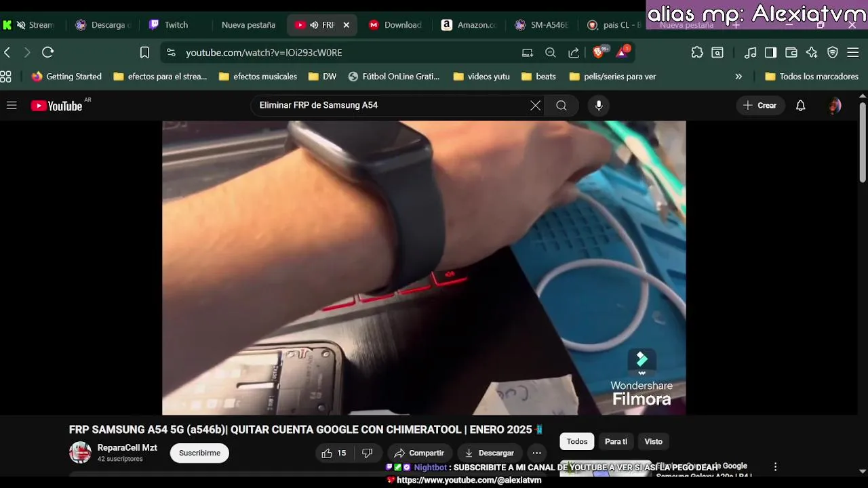Open the apps grid in bookmarks bar

5,77
